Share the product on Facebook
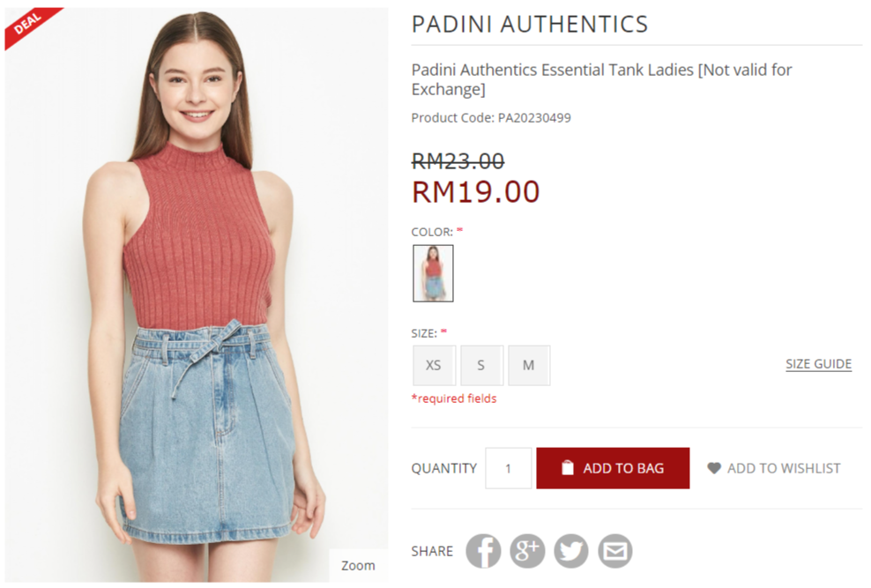 (483, 551)
